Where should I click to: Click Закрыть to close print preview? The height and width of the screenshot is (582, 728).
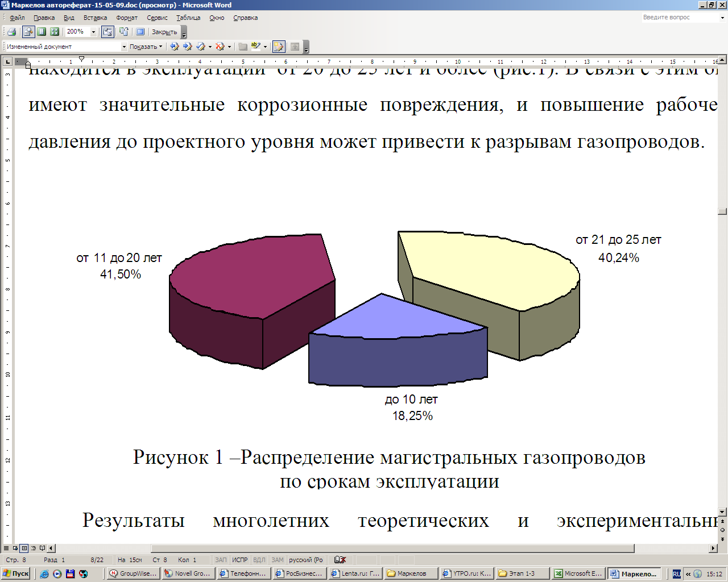pyautogui.click(x=164, y=32)
